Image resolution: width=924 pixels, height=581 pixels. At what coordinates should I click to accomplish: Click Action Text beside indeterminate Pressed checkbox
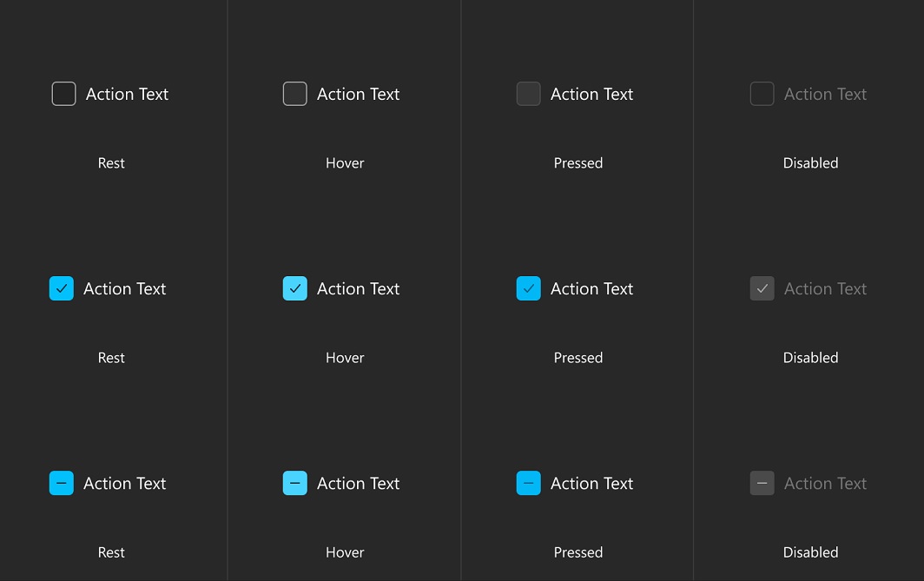(x=591, y=483)
